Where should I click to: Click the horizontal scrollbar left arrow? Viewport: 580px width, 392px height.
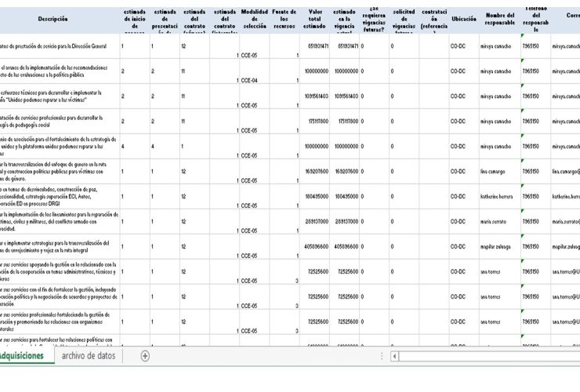(395, 357)
